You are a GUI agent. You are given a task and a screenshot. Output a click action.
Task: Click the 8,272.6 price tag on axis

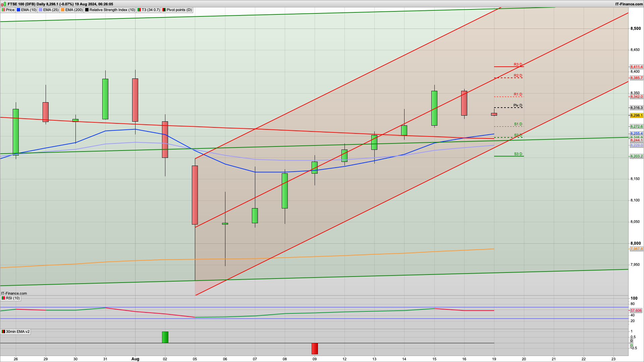pos(636,126)
